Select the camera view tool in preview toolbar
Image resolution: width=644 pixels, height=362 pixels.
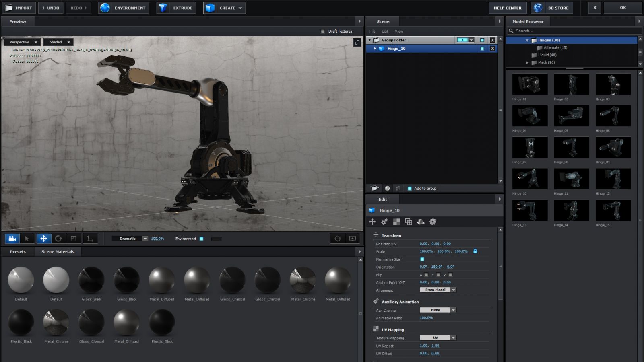click(x=12, y=239)
